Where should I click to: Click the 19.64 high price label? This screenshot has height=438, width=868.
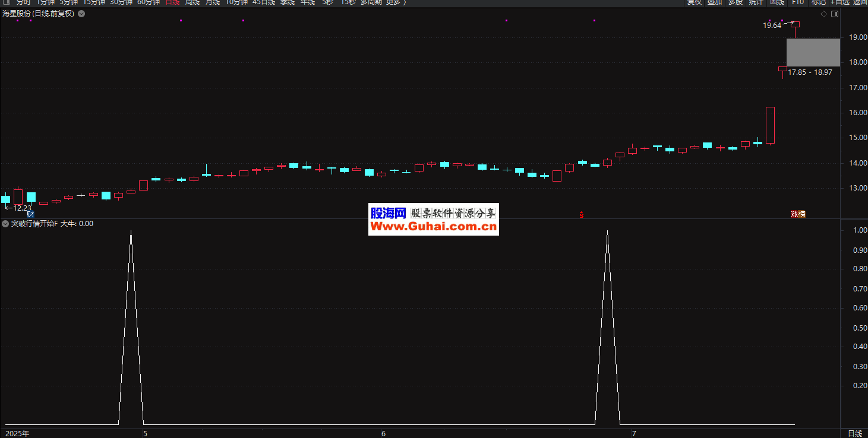(x=772, y=26)
